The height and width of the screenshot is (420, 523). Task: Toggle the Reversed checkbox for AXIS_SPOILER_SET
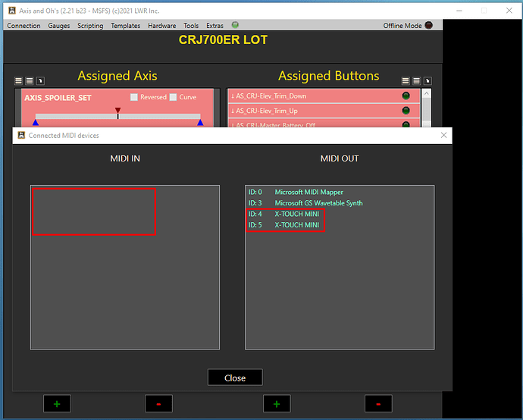(x=134, y=97)
